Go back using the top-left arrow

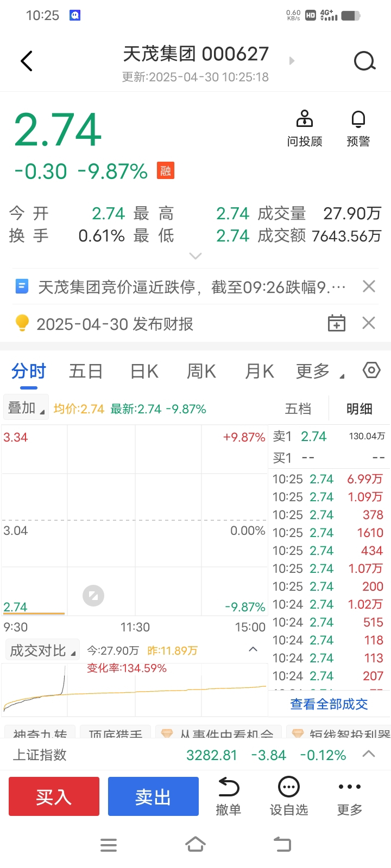27,61
